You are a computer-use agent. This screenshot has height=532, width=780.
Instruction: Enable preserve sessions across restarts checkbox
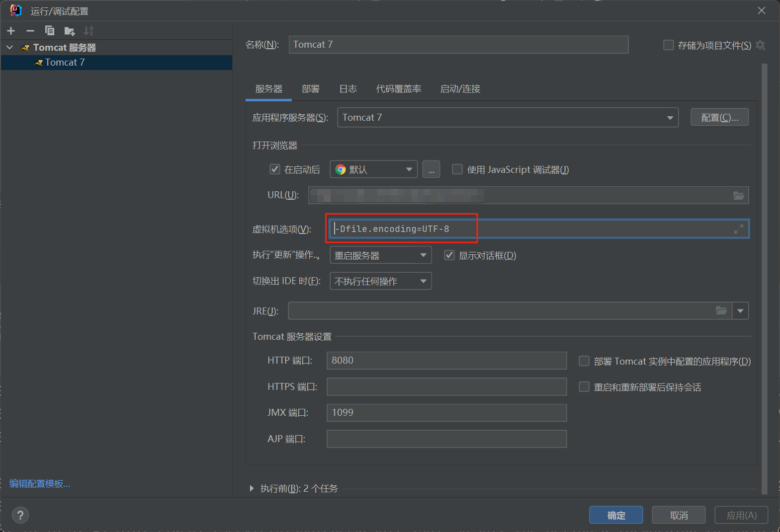[x=584, y=387]
